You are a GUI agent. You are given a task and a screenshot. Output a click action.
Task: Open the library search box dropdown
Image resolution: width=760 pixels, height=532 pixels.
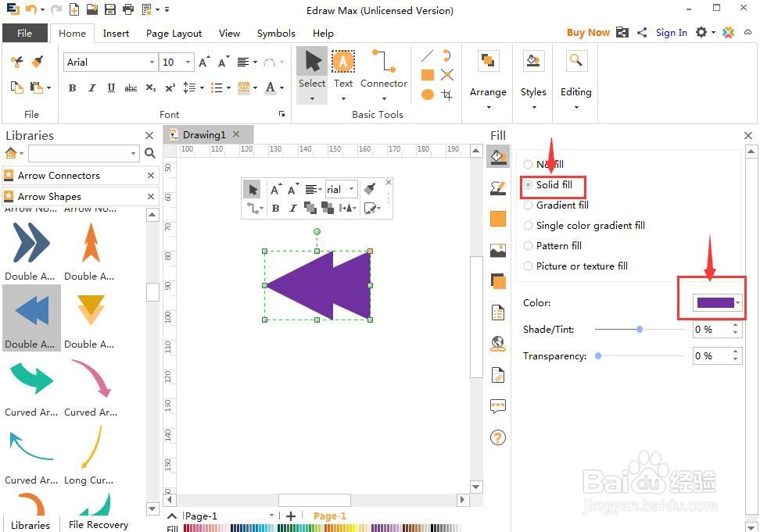(133, 153)
